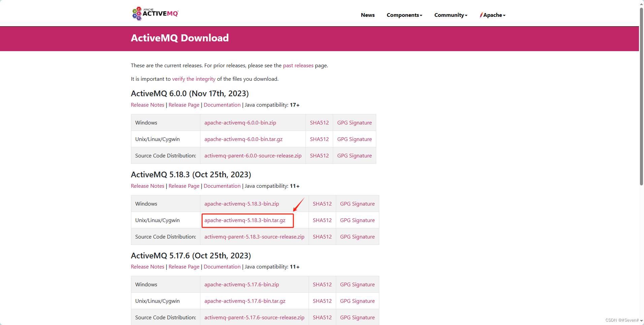This screenshot has height=325, width=644.
Task: Open SHA512 for 5.18.3 Unix tar.gz
Action: point(322,220)
